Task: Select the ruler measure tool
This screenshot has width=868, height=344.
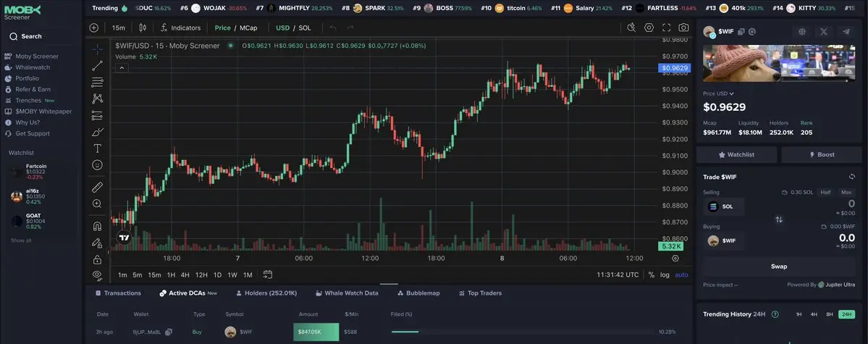Action: (x=98, y=188)
